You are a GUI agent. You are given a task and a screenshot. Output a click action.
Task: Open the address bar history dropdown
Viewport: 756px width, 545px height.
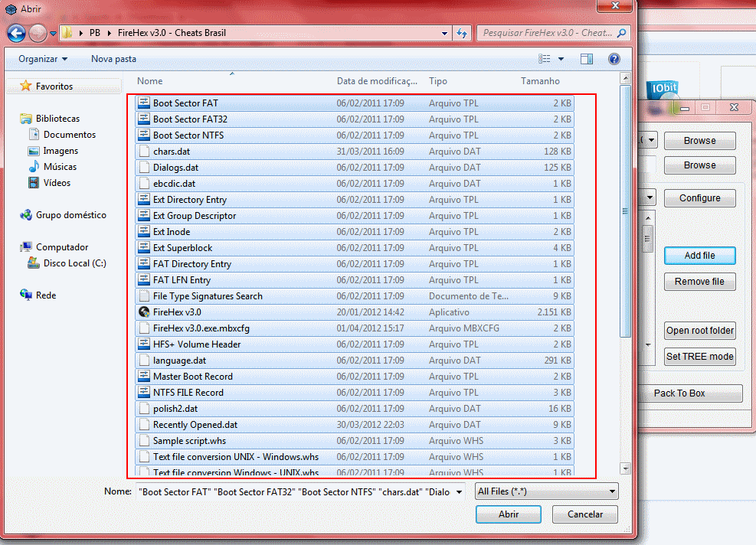[x=444, y=34]
